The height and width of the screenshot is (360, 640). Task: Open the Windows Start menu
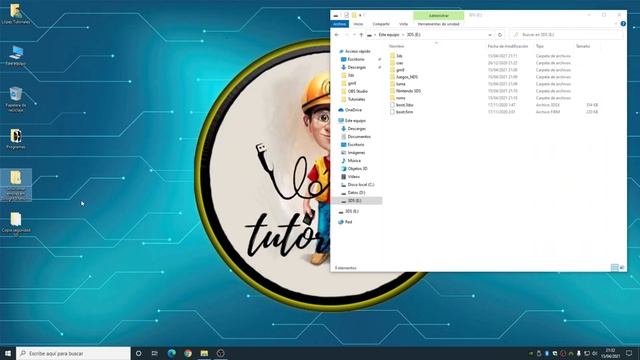pyautogui.click(x=8, y=353)
